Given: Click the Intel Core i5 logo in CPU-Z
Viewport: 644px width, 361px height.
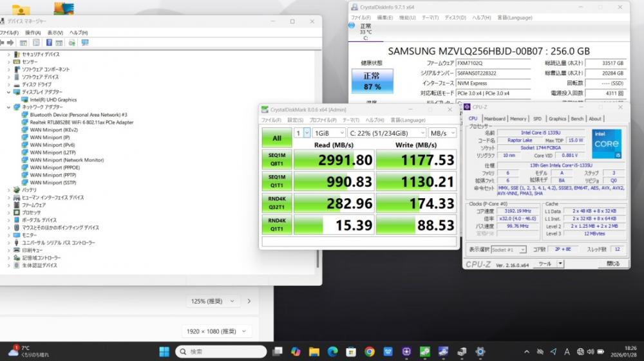Looking at the screenshot, I should click(x=607, y=143).
